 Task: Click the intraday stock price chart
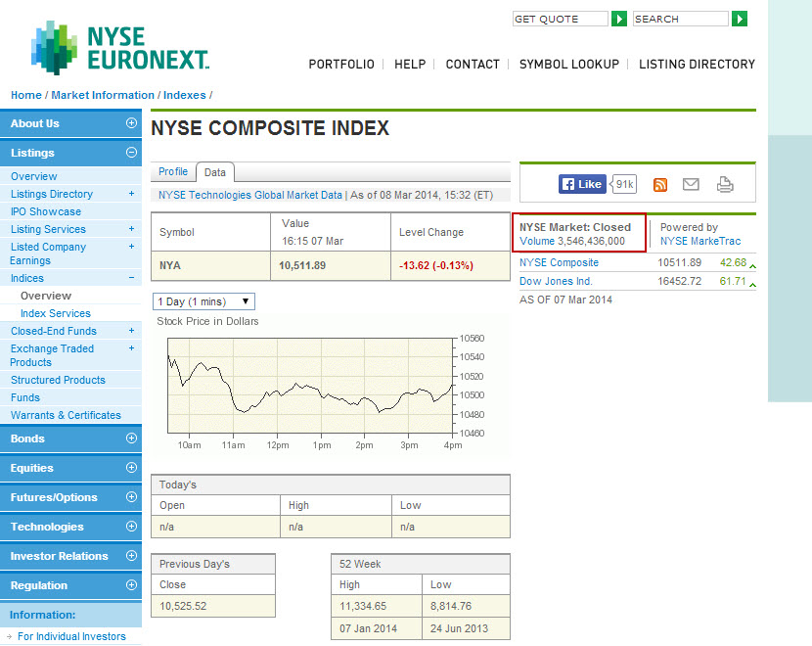(x=310, y=385)
